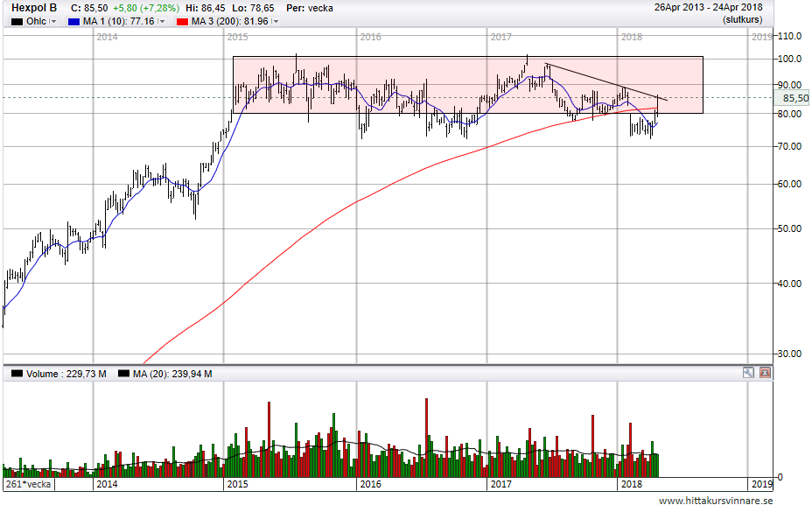Viewport: 812px width, 505px height.
Task: Click the (slutkurs) label
Action: tap(743, 19)
